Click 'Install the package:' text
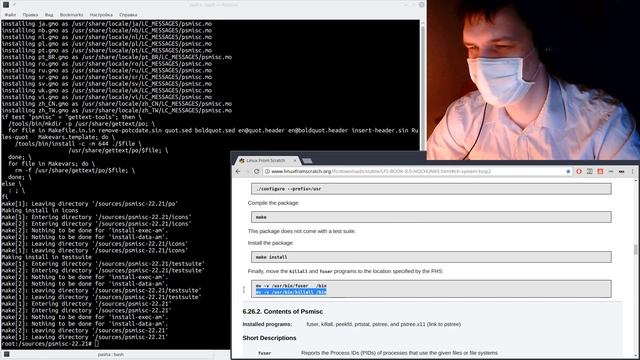The image size is (640, 360). 271,243
